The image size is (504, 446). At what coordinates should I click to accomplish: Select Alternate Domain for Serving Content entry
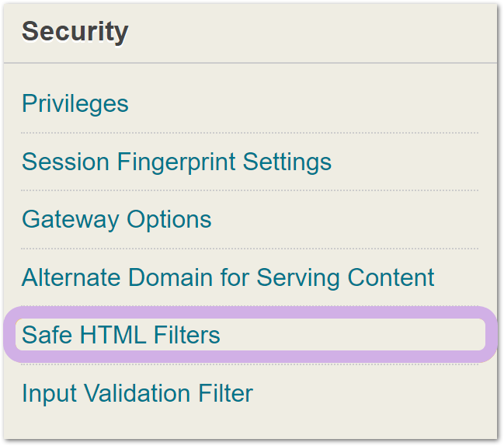[x=228, y=277]
